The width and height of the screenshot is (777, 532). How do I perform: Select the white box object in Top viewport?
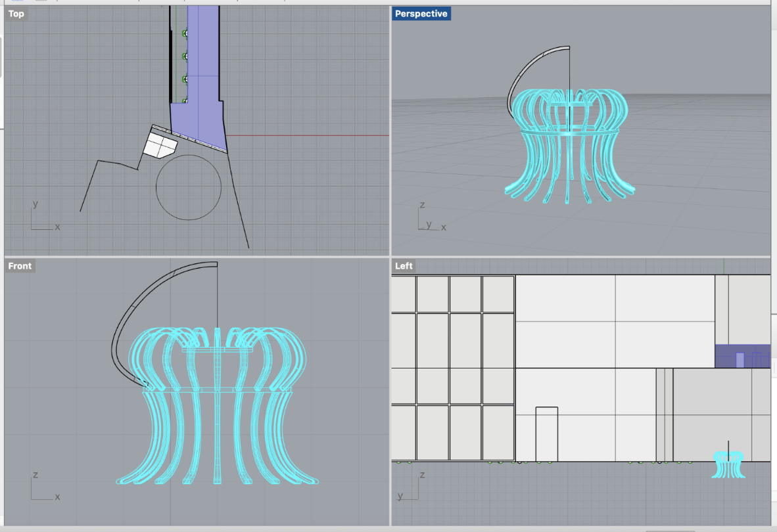coord(160,144)
